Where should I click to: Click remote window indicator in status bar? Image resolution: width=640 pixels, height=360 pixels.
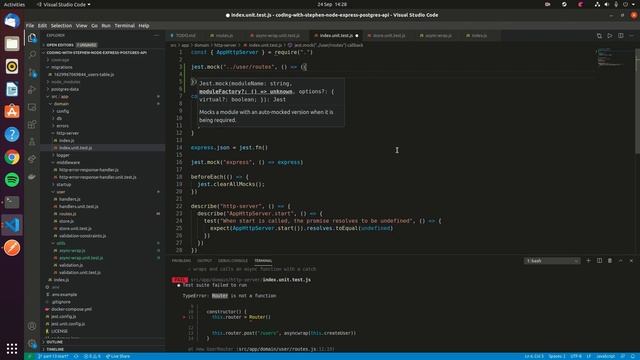[x=29, y=356]
